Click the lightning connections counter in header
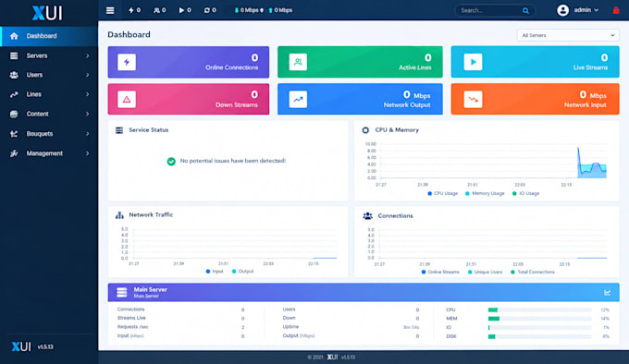Viewport: 629px width, 364px height. click(134, 10)
